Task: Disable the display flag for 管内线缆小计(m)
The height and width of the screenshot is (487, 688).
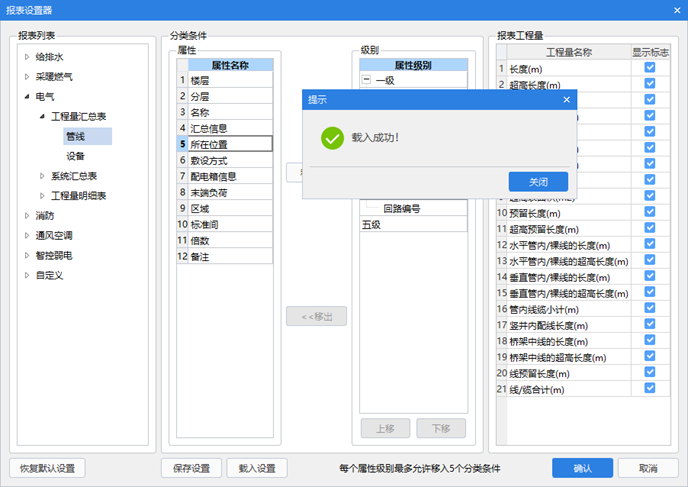Action: click(650, 308)
